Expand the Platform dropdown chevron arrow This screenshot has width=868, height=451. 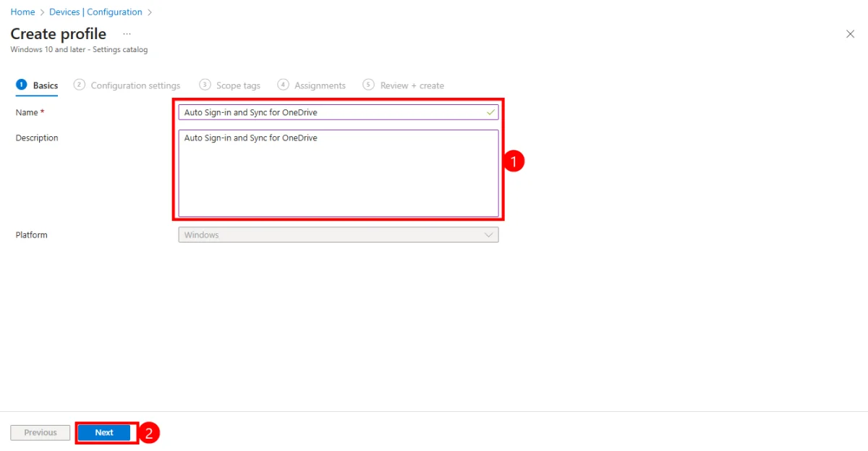click(489, 235)
